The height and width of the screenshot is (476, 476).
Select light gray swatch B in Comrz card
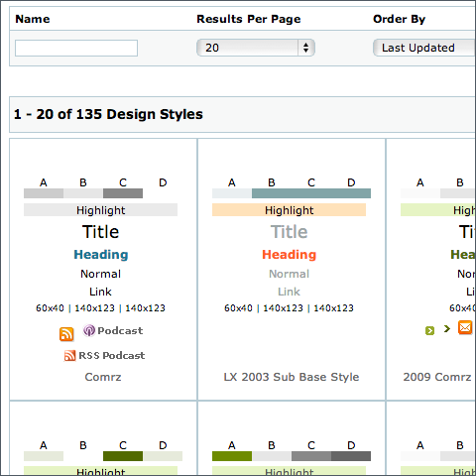tap(83, 193)
